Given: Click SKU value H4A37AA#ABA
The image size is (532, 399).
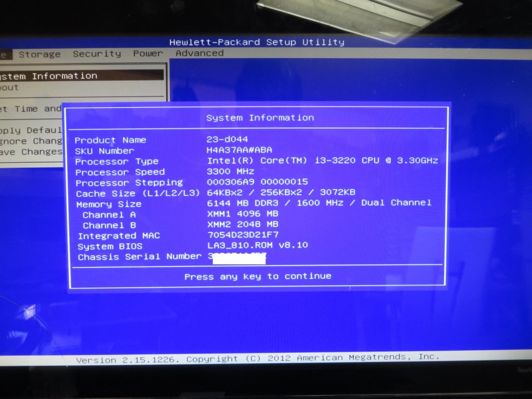Looking at the screenshot, I should pyautogui.click(x=239, y=150).
